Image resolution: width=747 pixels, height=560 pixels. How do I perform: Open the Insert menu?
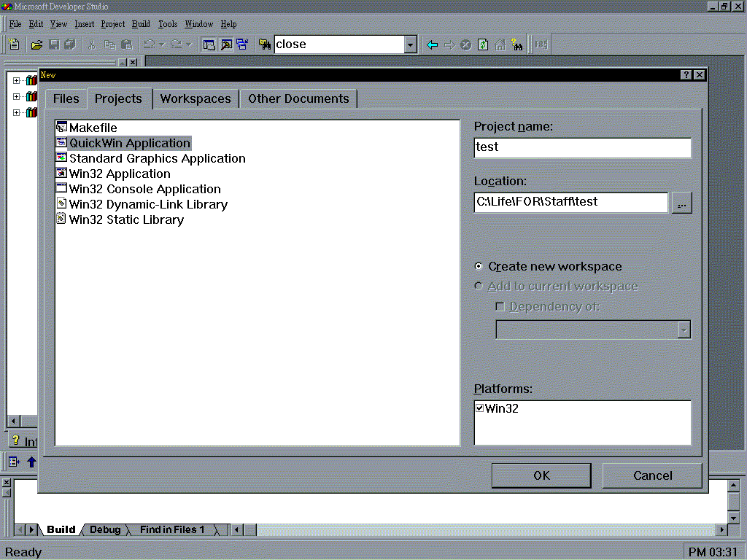coord(85,24)
